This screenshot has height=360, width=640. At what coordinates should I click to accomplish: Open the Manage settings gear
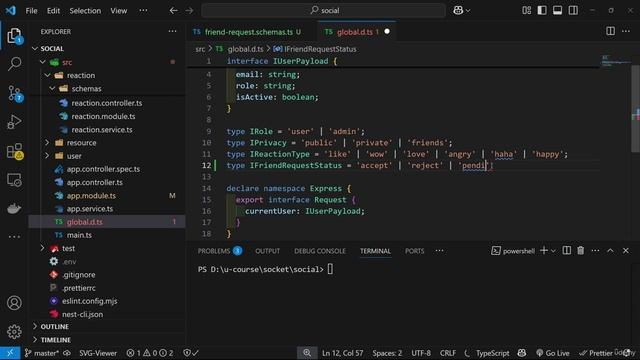(x=14, y=331)
